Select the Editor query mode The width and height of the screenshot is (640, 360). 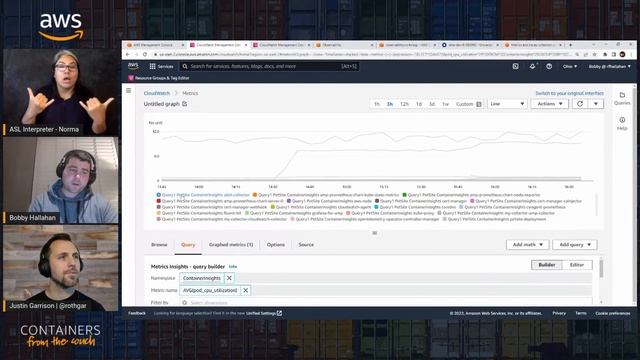577,265
